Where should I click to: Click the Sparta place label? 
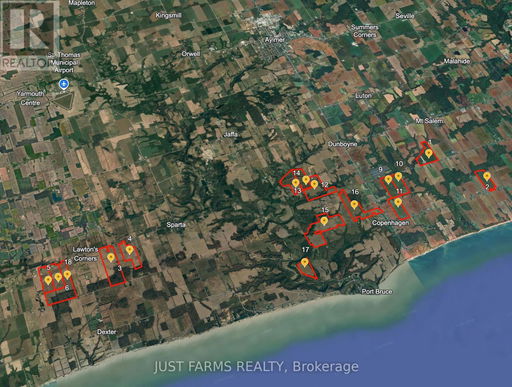[x=176, y=225]
